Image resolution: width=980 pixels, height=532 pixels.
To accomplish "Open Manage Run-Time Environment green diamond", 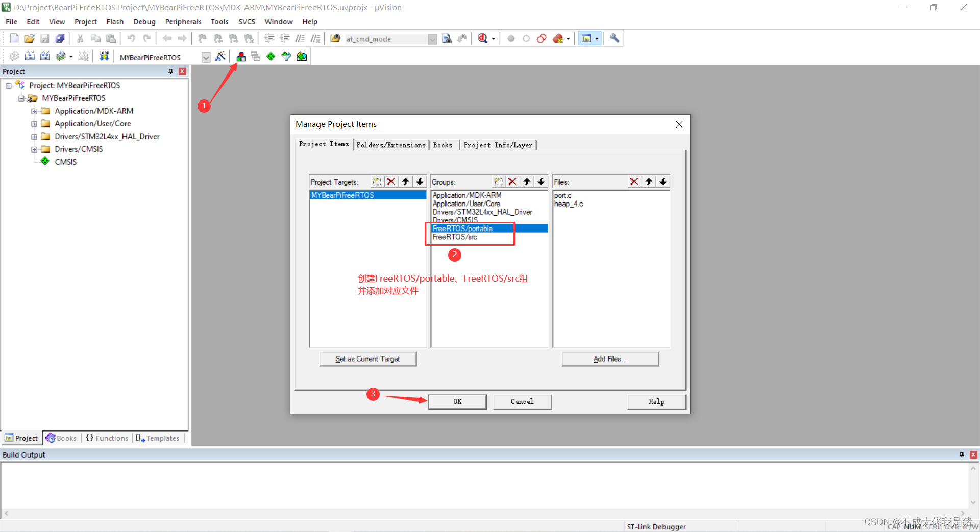I will [x=271, y=56].
